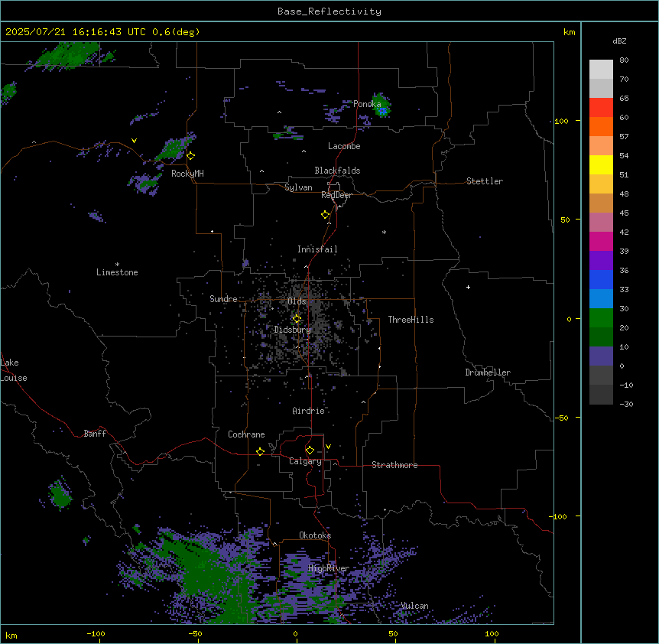Click the green 30 dBZ legend color

[x=601, y=318]
